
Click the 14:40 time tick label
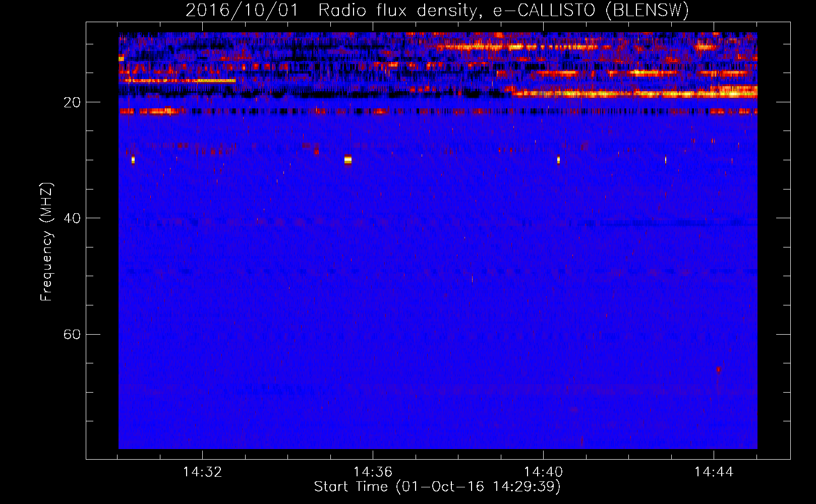point(543,472)
